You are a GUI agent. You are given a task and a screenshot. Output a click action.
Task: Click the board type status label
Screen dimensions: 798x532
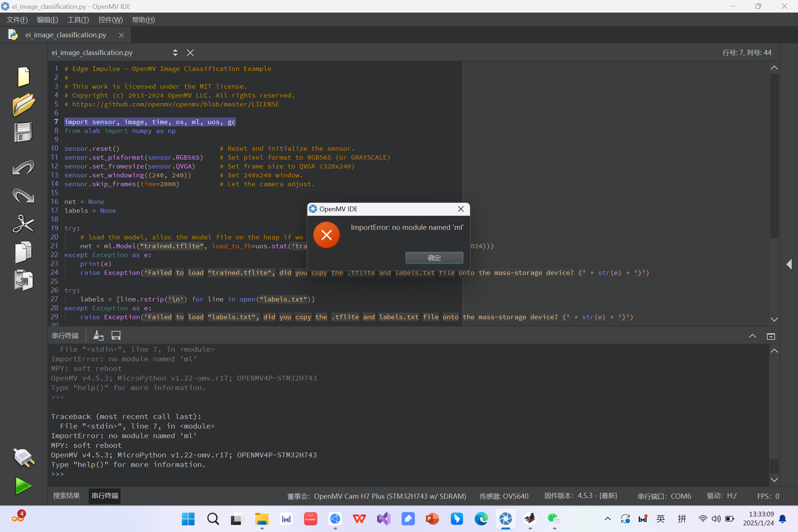click(377, 496)
